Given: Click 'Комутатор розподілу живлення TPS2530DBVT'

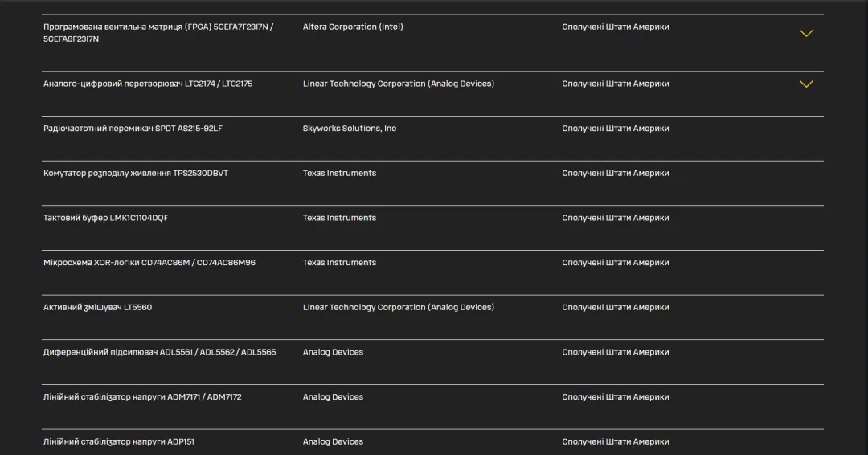Looking at the screenshot, I should coord(136,174).
